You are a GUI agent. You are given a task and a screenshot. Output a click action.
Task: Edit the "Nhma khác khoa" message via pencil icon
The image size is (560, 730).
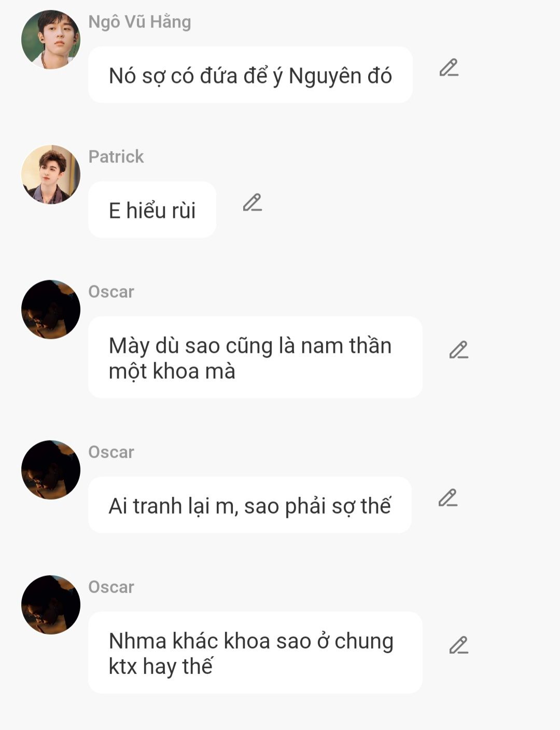[x=459, y=645]
